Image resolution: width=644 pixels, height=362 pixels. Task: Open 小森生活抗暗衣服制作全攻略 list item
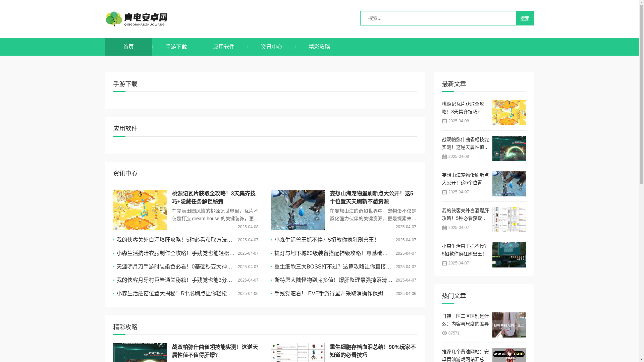(x=175, y=253)
